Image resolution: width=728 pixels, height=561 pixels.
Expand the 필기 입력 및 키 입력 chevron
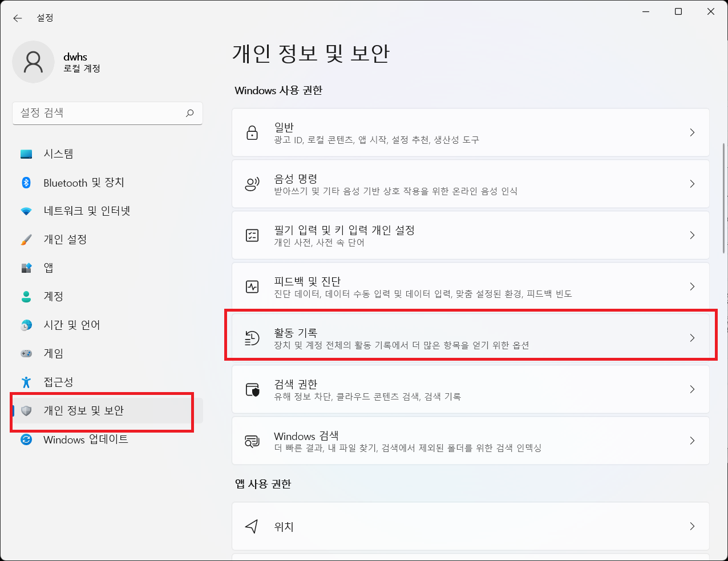coord(692,235)
